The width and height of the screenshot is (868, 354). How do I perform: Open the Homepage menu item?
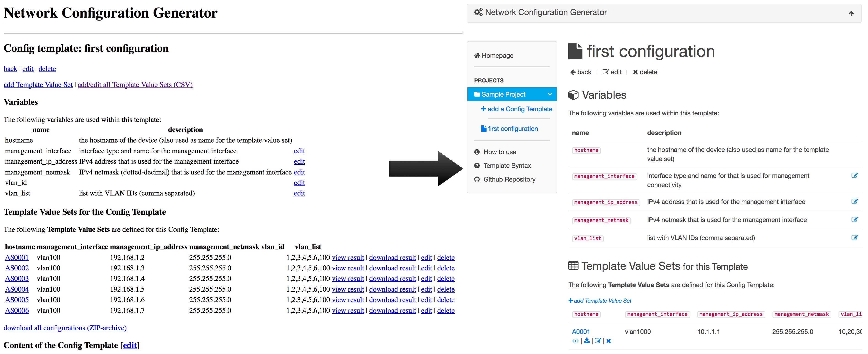(494, 55)
